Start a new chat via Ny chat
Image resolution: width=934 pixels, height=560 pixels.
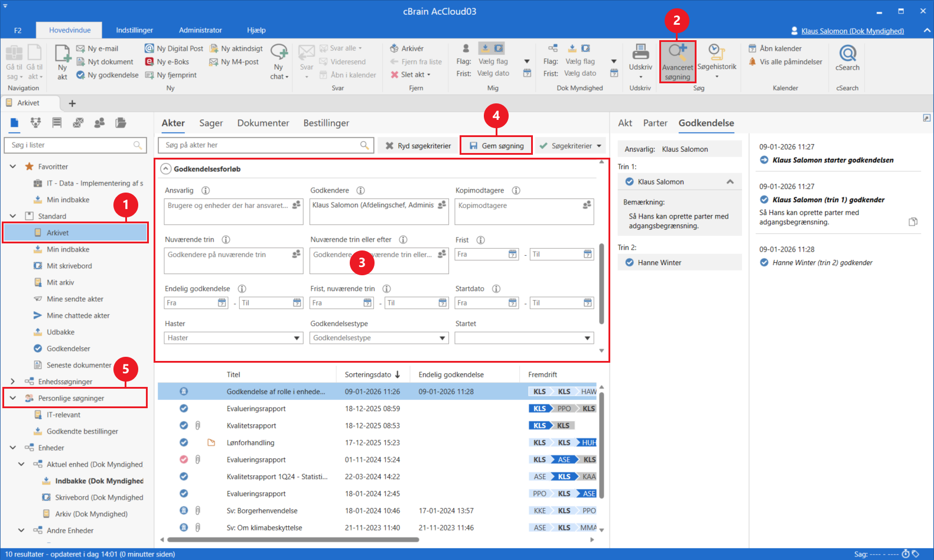[x=279, y=61]
